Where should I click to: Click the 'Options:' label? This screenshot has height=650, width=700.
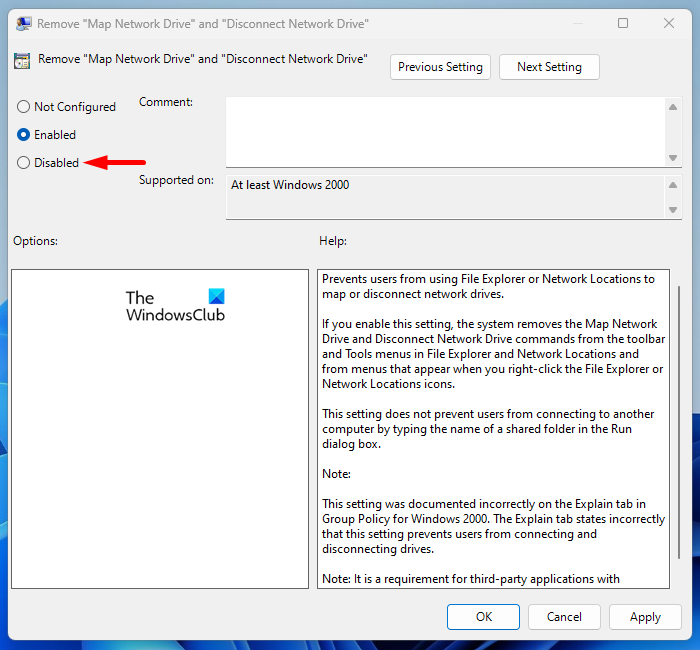pos(35,241)
